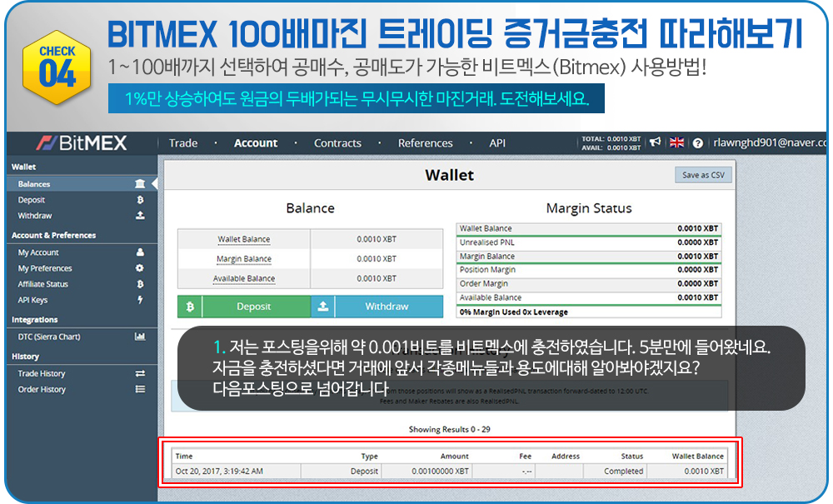Open Affiliate Status page

point(43,284)
